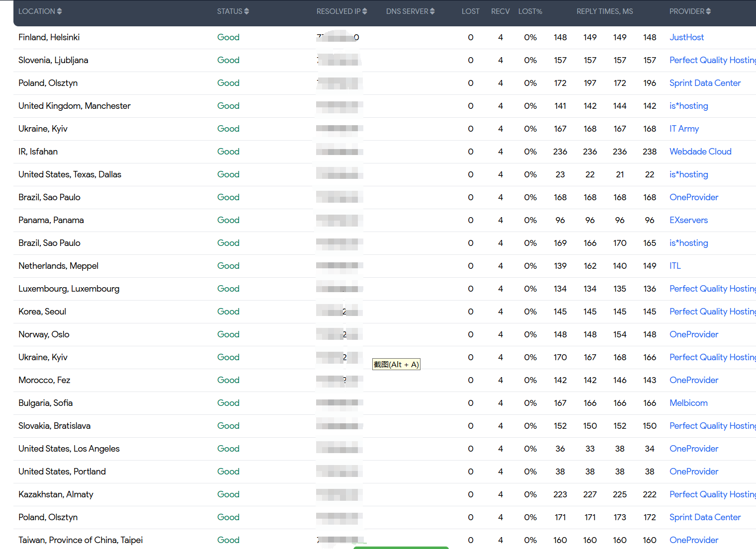Click the green bar at the table bottom
Viewport: 756px width, 549px height.
point(401,547)
